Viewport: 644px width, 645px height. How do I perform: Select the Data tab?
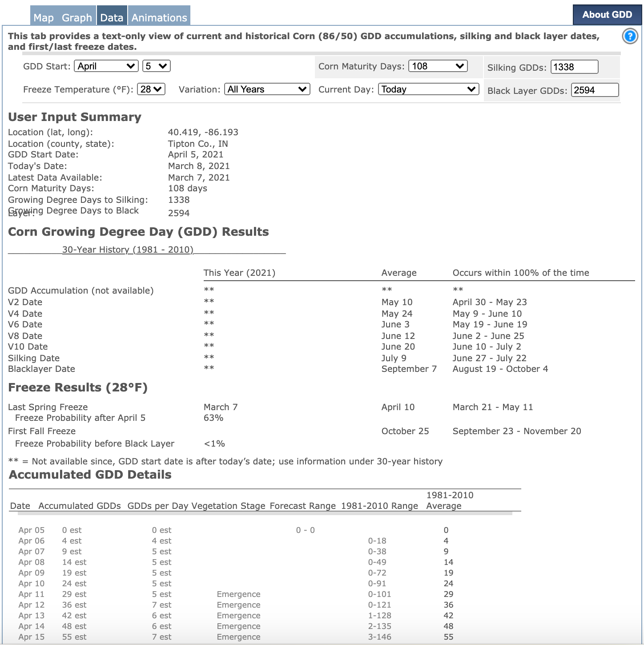(112, 18)
